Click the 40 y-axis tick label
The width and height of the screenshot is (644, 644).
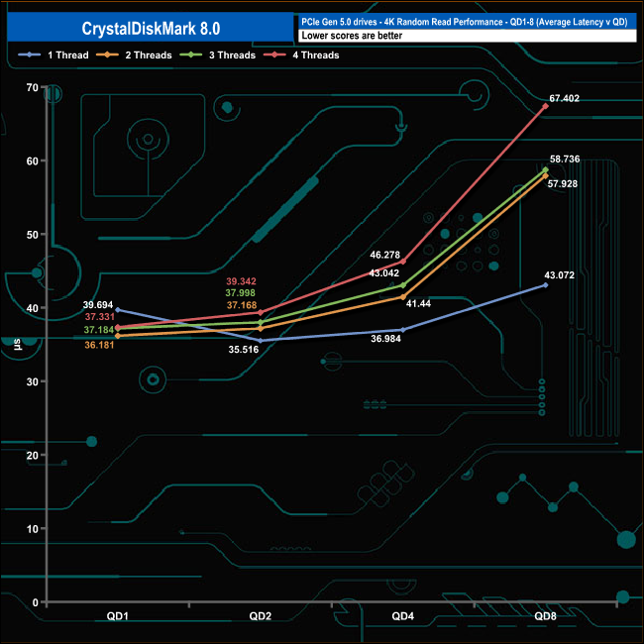point(32,308)
